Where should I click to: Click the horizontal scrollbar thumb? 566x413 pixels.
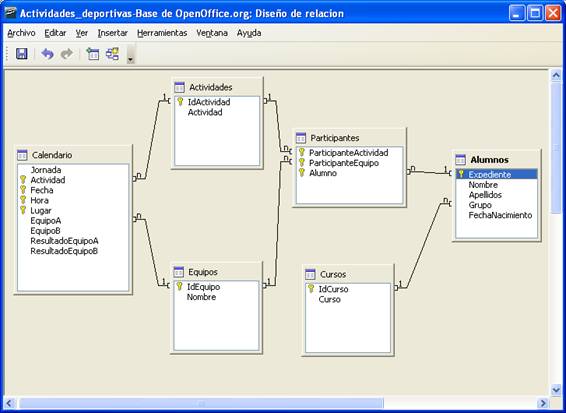coord(201,403)
